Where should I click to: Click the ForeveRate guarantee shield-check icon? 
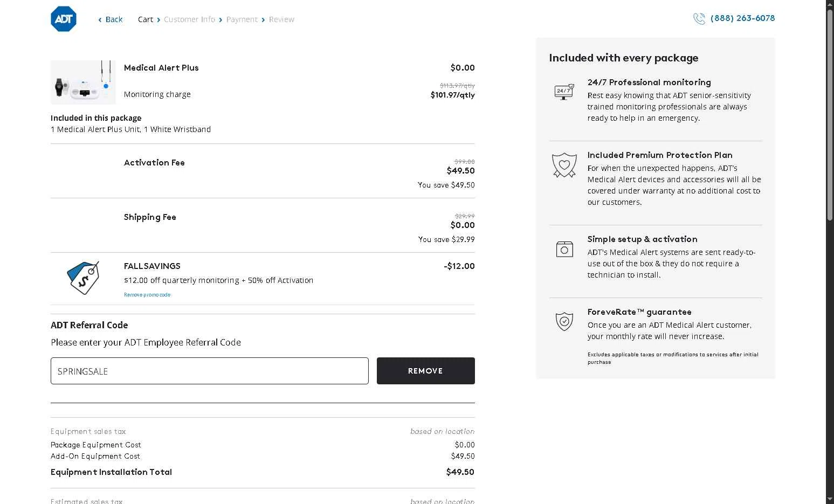pyautogui.click(x=564, y=321)
